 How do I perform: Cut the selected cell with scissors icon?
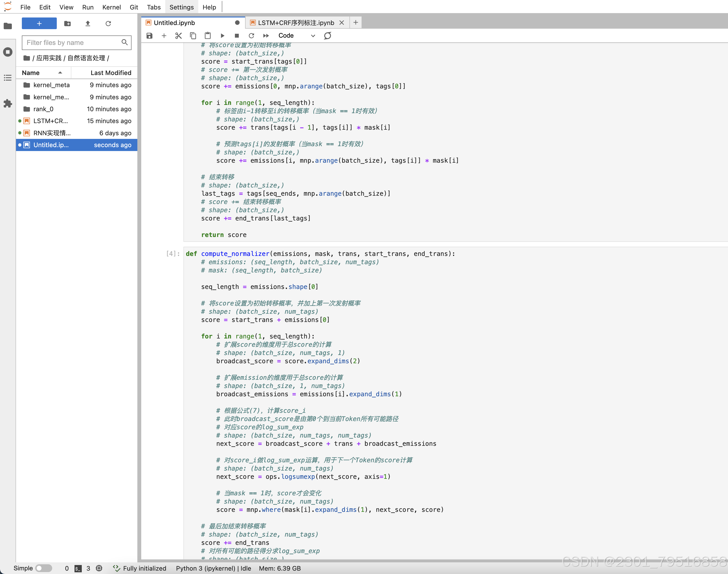click(x=178, y=36)
